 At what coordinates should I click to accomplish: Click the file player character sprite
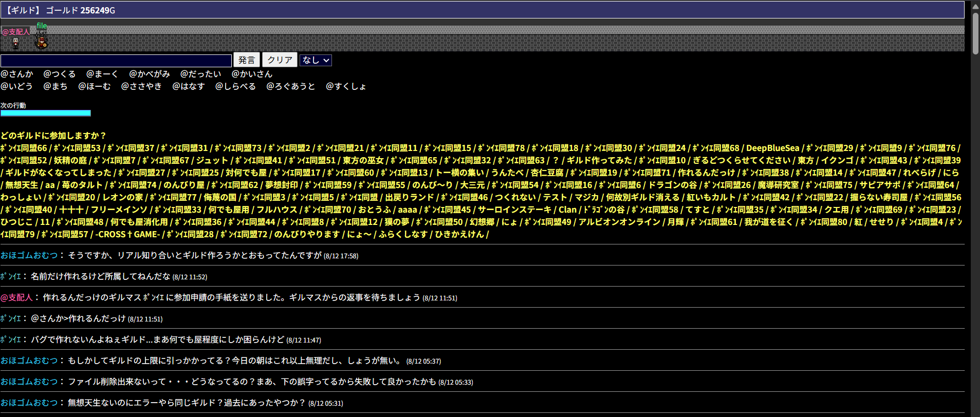pos(41,42)
